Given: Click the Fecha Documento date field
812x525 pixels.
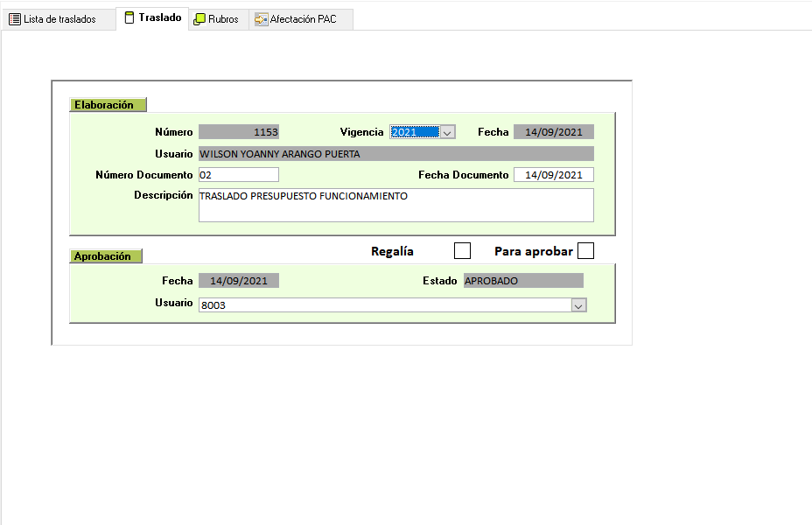Looking at the screenshot, I should [x=553, y=175].
